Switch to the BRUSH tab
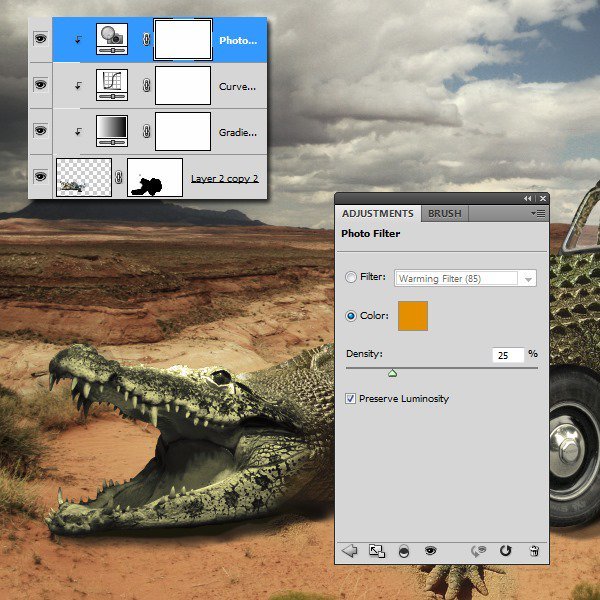 pyautogui.click(x=445, y=214)
